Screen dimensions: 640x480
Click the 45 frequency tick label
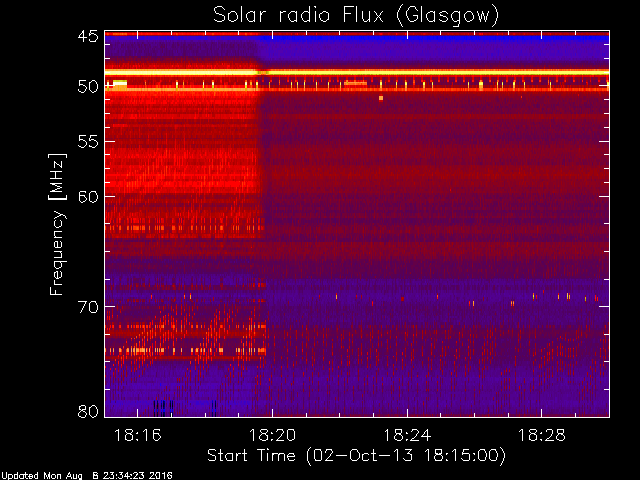tap(88, 36)
